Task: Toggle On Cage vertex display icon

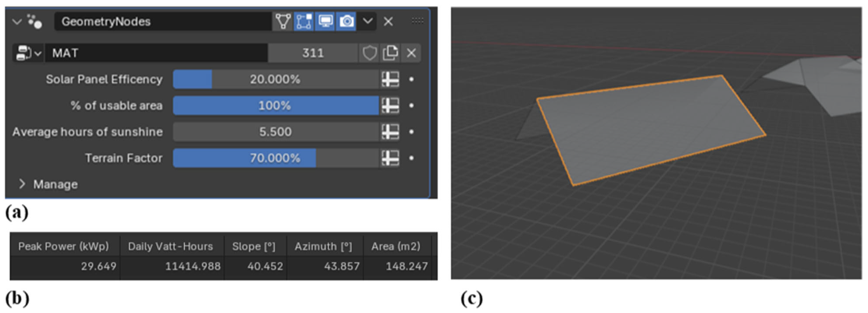Action: pos(283,21)
